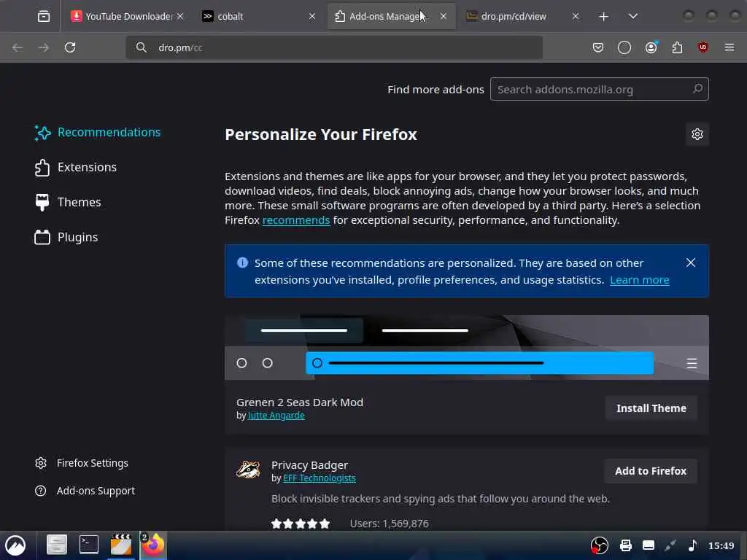Image resolution: width=747 pixels, height=560 pixels.
Task: Click the Privacy Badger badger icon
Action: click(x=249, y=470)
